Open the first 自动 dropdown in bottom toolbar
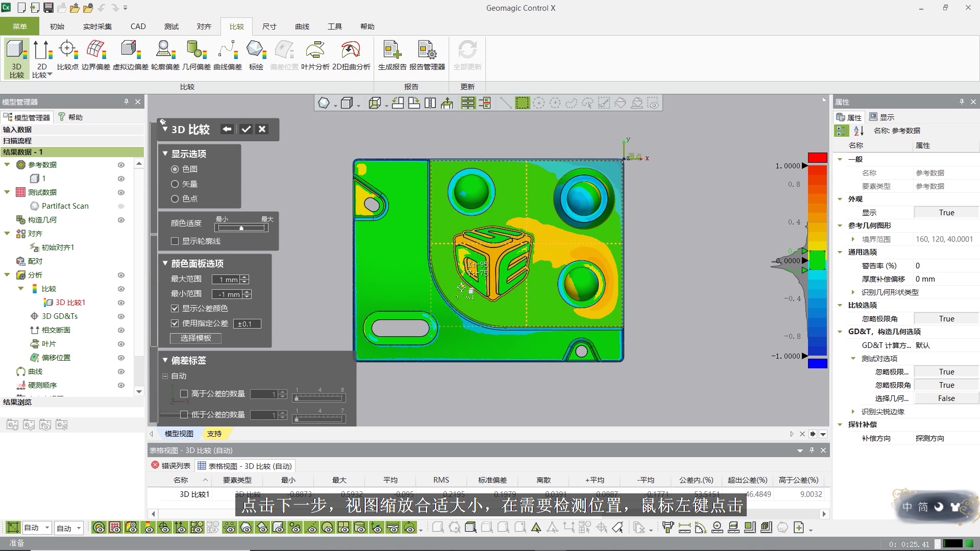 coord(47,528)
